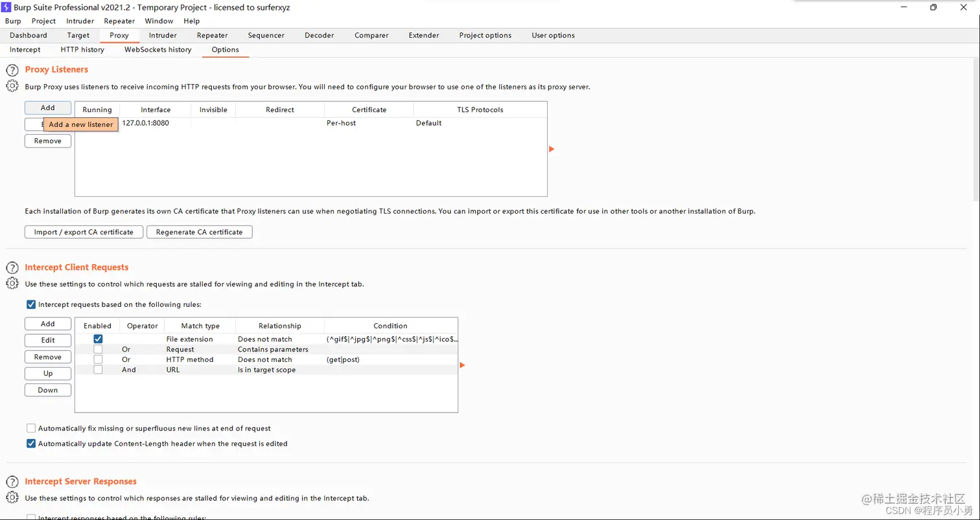
Task: Open Proxy Listeners help question-mark icon
Action: pos(12,71)
